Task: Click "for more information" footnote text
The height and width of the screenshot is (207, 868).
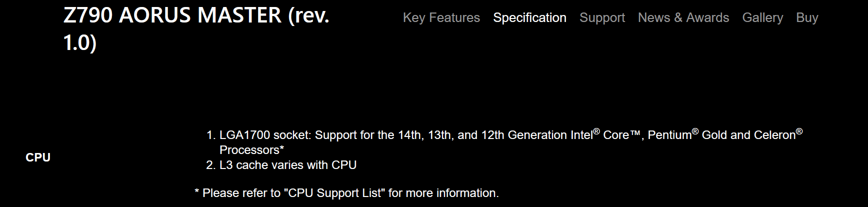Action: click(x=443, y=193)
